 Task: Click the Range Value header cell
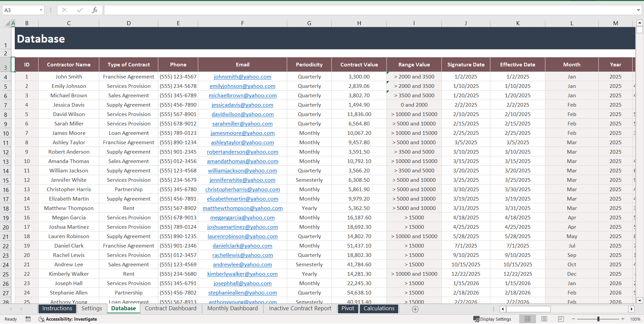[x=414, y=64]
